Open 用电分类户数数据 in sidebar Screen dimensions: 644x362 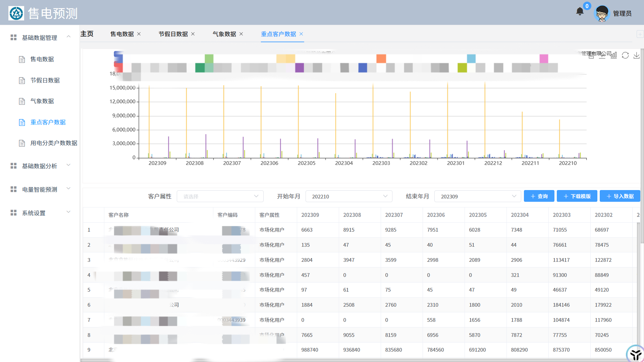tap(54, 143)
